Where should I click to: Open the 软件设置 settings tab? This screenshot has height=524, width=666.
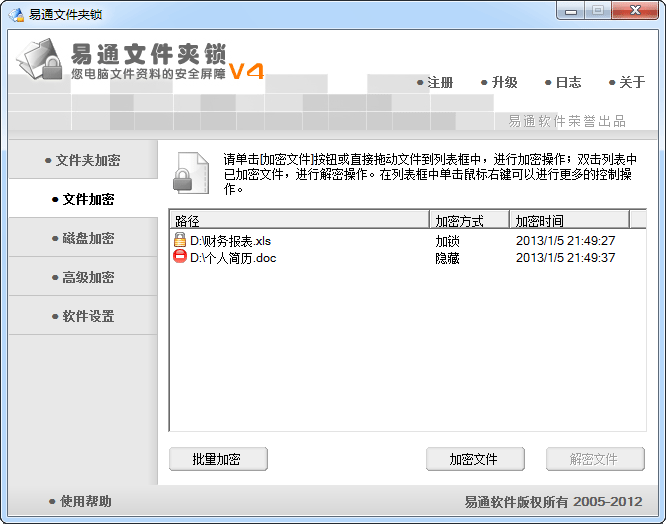point(83,316)
